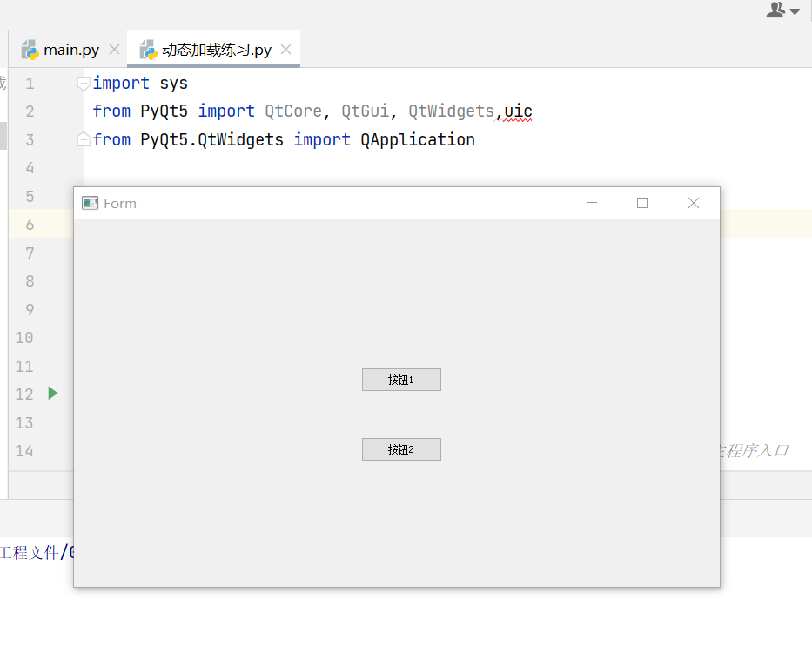Open the dropdown arrow beside the user icon
This screenshot has height=654, width=812.
click(795, 10)
